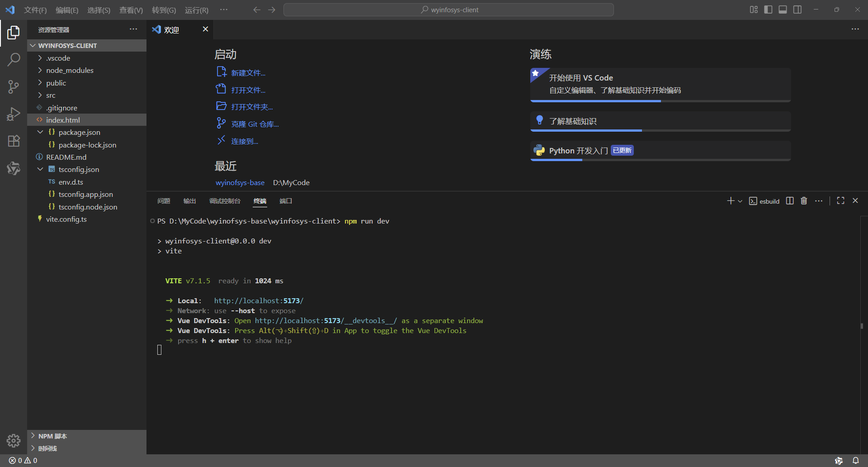The height and width of the screenshot is (467, 868).
Task: Close the 欢迎 welcome tab
Action: point(205,29)
